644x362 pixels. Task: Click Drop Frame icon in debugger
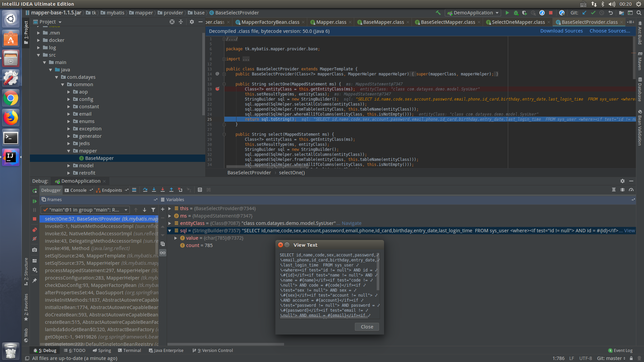pyautogui.click(x=180, y=190)
